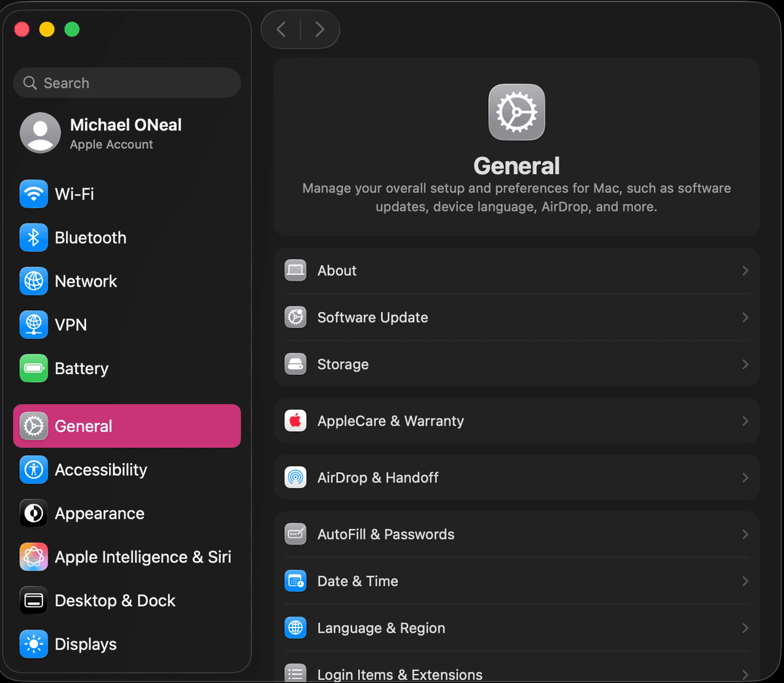Click the back navigation arrow

click(x=281, y=29)
